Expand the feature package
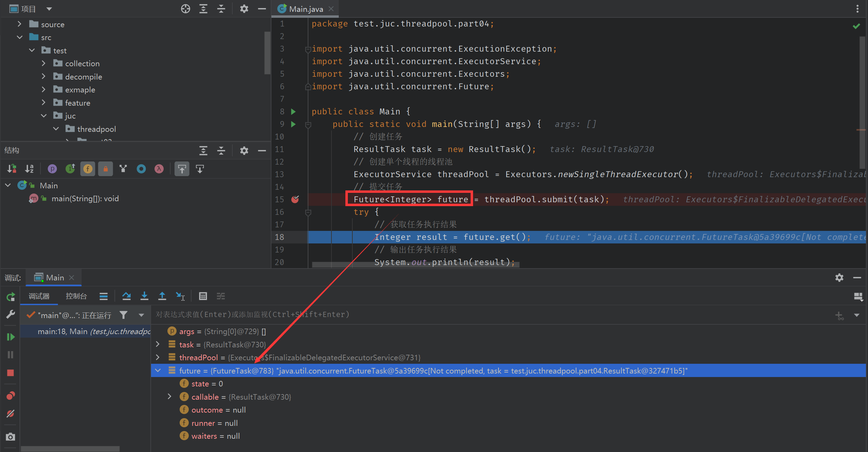Viewport: 868px width, 452px height. pos(44,103)
